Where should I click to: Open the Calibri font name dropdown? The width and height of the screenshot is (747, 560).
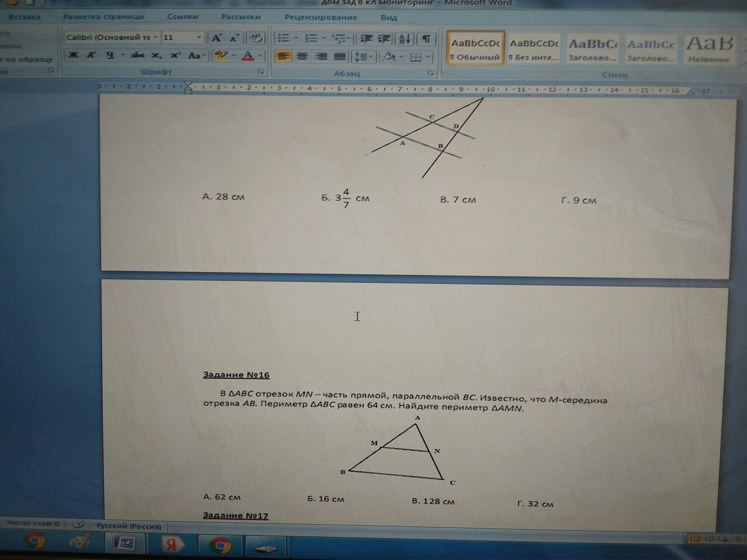click(156, 37)
